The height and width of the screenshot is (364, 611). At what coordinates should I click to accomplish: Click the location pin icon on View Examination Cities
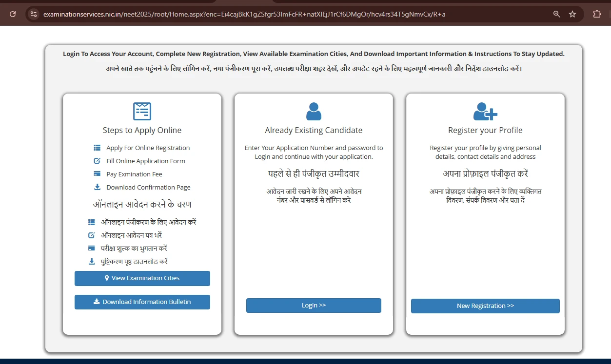[107, 278]
